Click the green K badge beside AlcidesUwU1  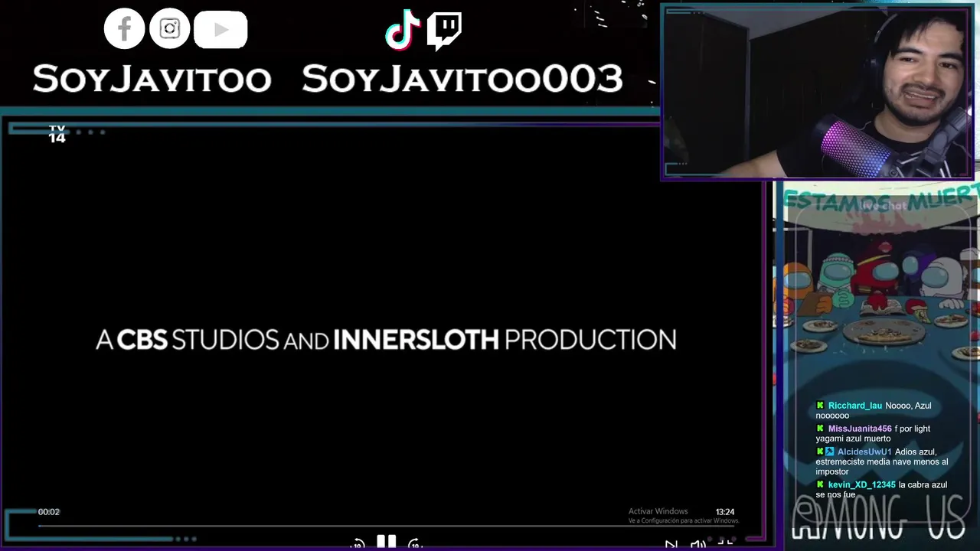[820, 452]
